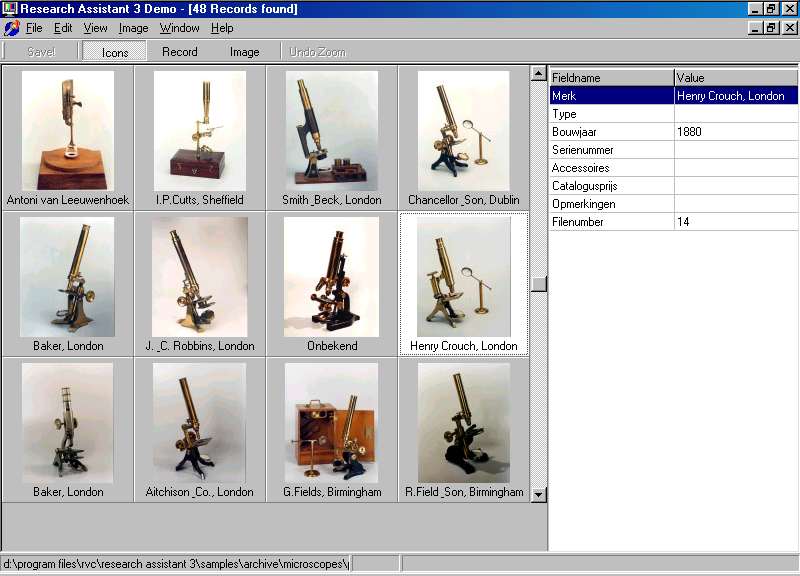
Task: Click the scroll up arrow of thumbnail list
Action: (x=539, y=73)
